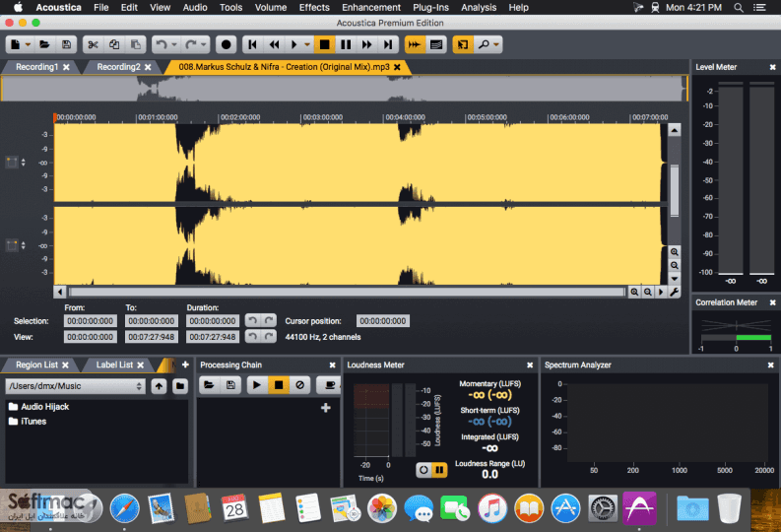The image size is (781, 532).
Task: Add an effect to the Processing Chain
Action: [326, 408]
